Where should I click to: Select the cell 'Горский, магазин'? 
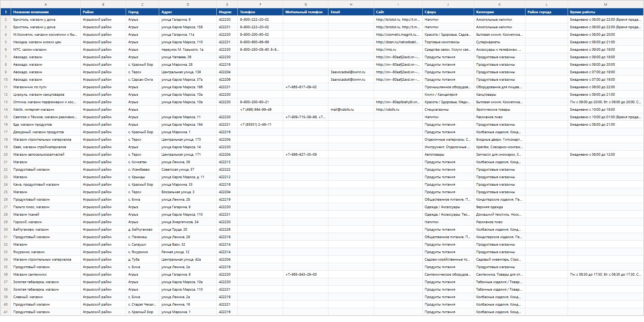point(46,222)
